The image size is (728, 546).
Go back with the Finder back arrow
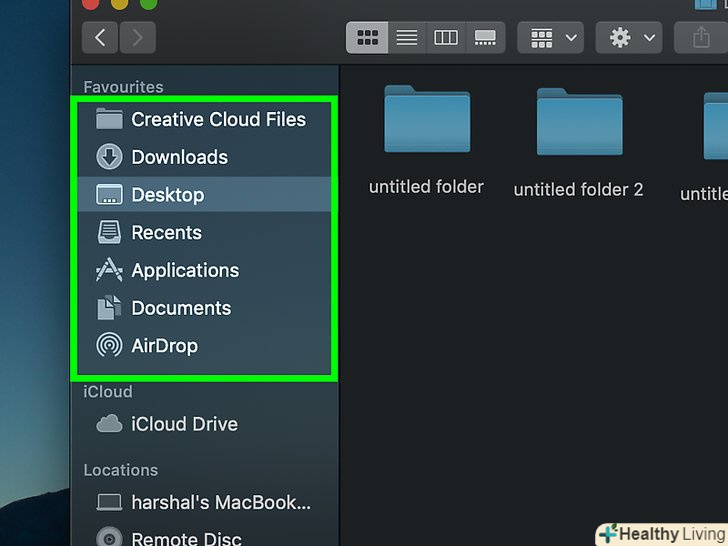coord(100,38)
